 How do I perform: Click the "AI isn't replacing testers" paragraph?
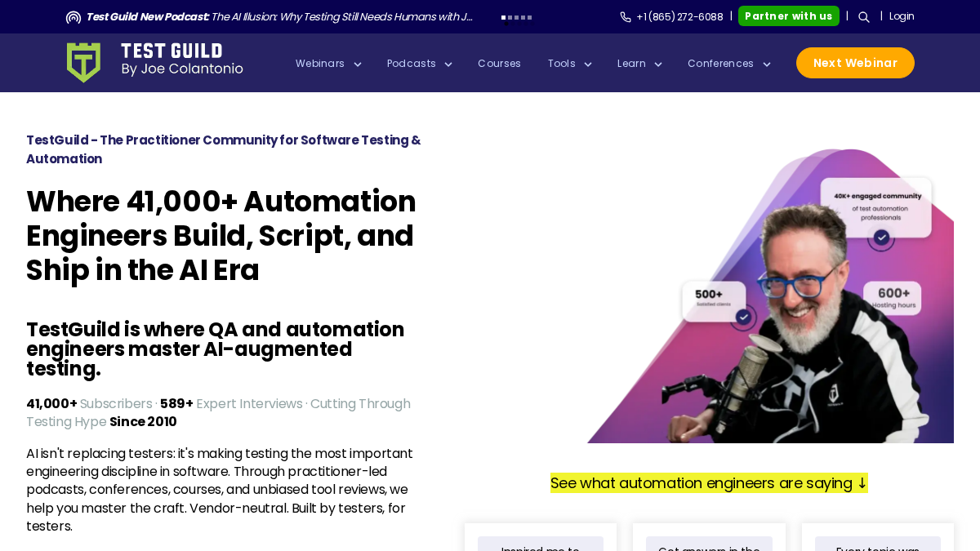point(220,490)
